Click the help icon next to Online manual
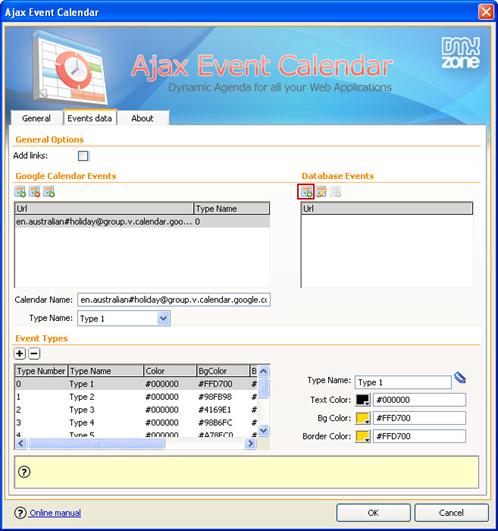This screenshot has height=531, width=498. pyautogui.click(x=20, y=513)
